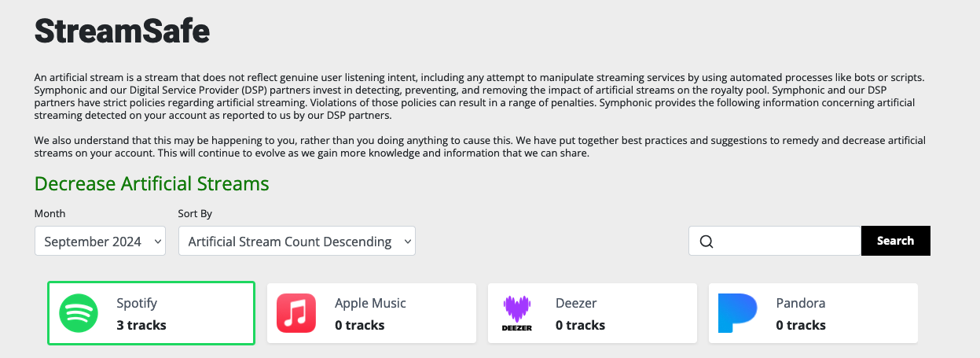Click the blue Pandora P logo
Viewport: 980px width, 358px height.
(x=737, y=313)
